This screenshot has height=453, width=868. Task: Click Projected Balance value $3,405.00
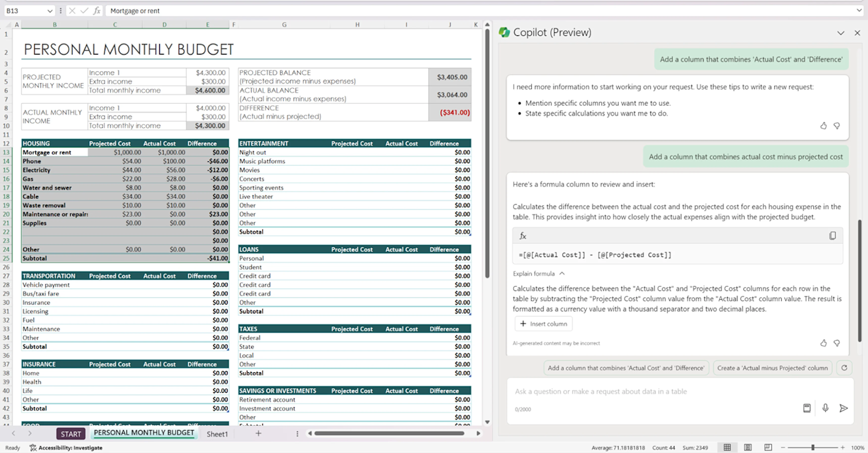tap(450, 77)
